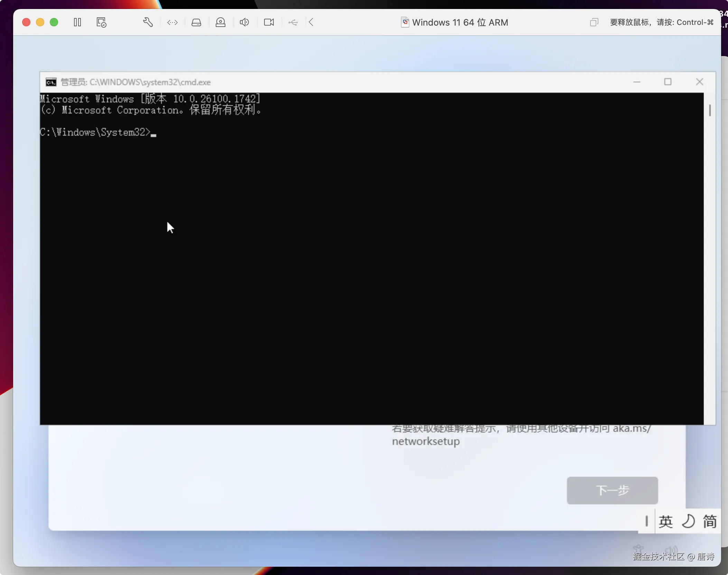
Task: Click the single-window mode icon
Action: coord(594,22)
